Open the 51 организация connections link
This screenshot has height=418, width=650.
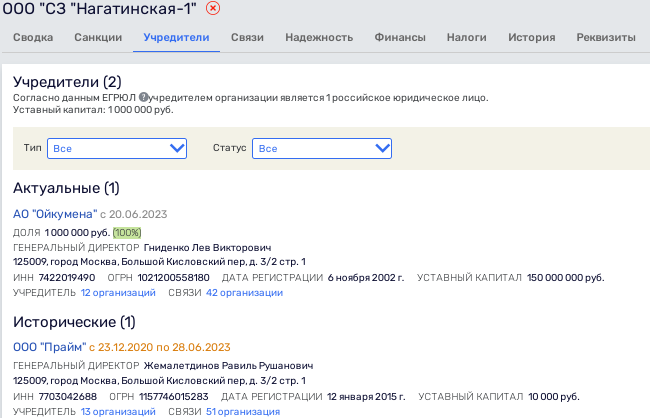[x=243, y=412]
